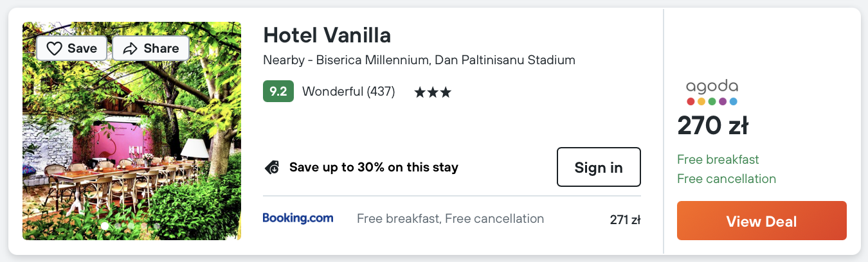Open the Hotel Vanilla title link
868x262 pixels.
(x=327, y=35)
